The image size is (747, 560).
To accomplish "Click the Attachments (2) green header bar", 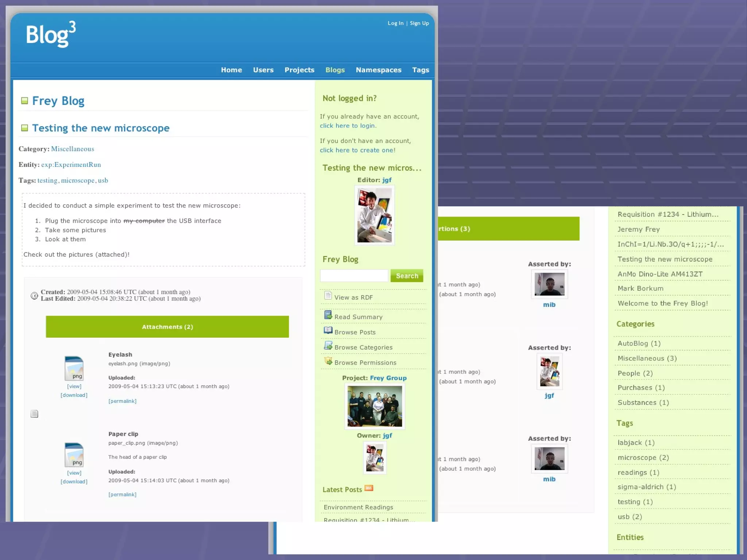I will (x=167, y=327).
